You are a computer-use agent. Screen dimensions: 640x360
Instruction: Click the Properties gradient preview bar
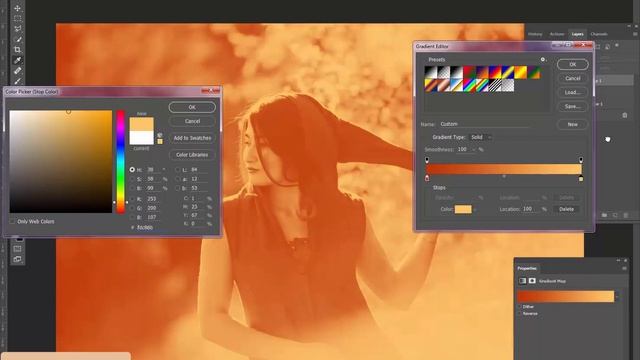(x=565, y=296)
